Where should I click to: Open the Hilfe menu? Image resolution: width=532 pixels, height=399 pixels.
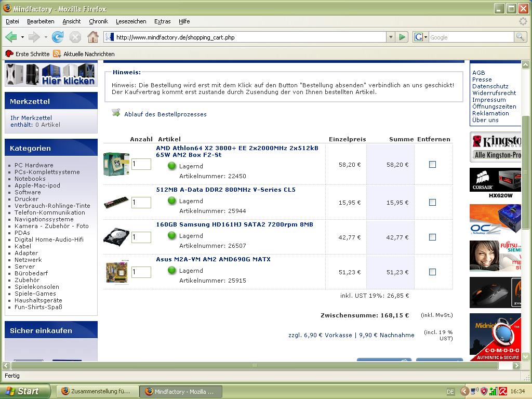coord(184,21)
